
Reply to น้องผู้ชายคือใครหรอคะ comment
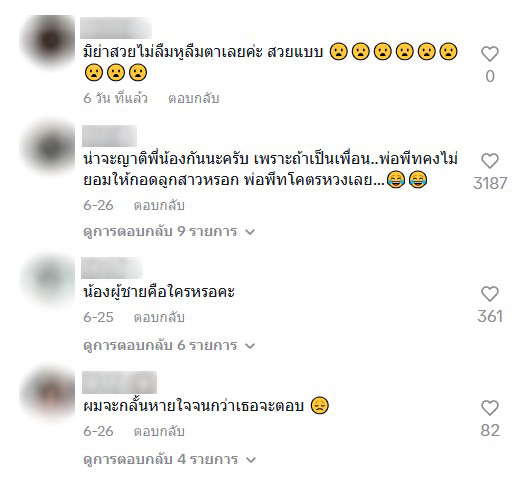pos(159,317)
